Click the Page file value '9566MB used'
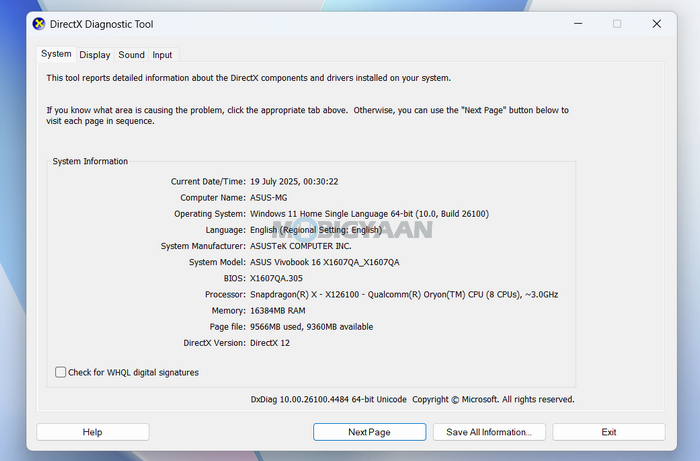Screen dimensions: 700x461 click(312, 327)
